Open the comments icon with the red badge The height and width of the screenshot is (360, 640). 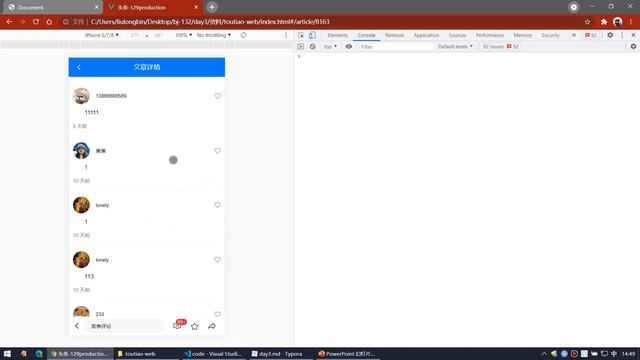178,325
